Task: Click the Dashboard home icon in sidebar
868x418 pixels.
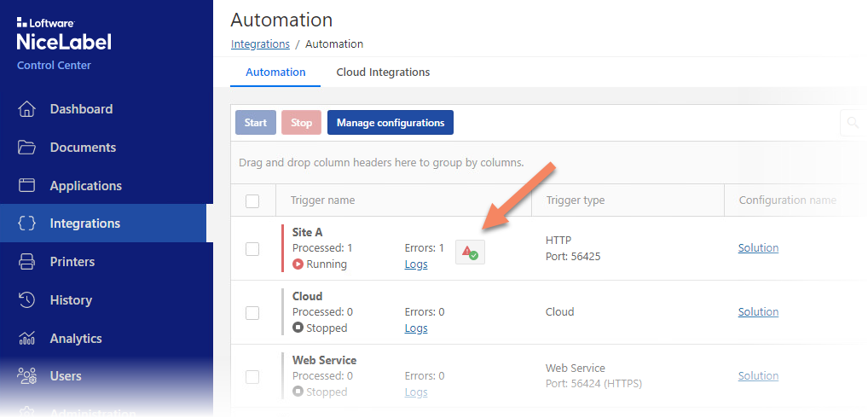Action: point(27,109)
